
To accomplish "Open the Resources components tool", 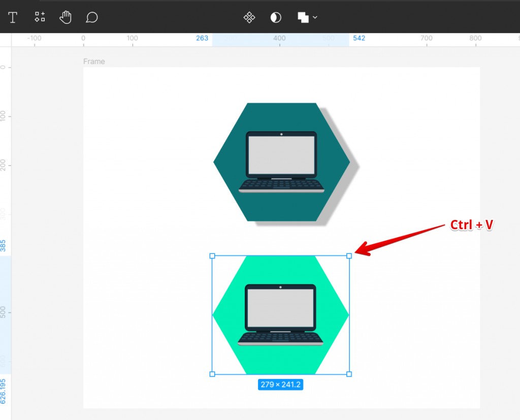I will tap(40, 17).
